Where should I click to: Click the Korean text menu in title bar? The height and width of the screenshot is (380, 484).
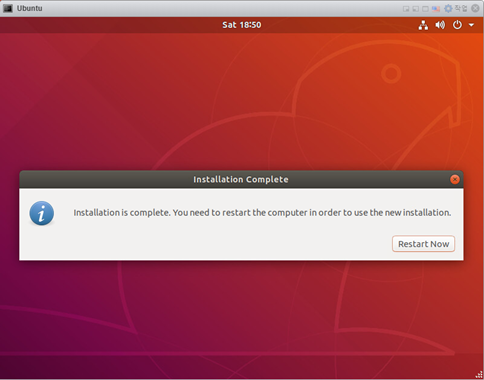(461, 8)
